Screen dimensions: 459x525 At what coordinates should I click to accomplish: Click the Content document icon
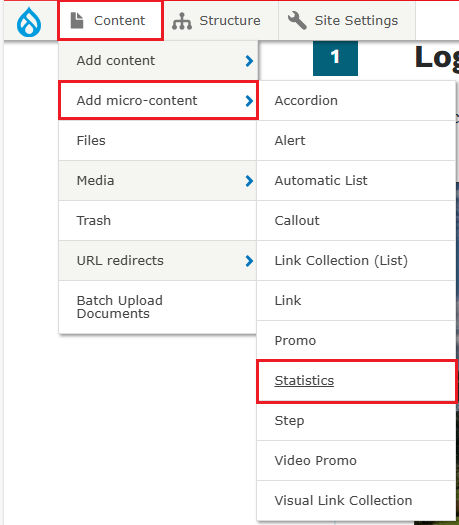point(77,20)
